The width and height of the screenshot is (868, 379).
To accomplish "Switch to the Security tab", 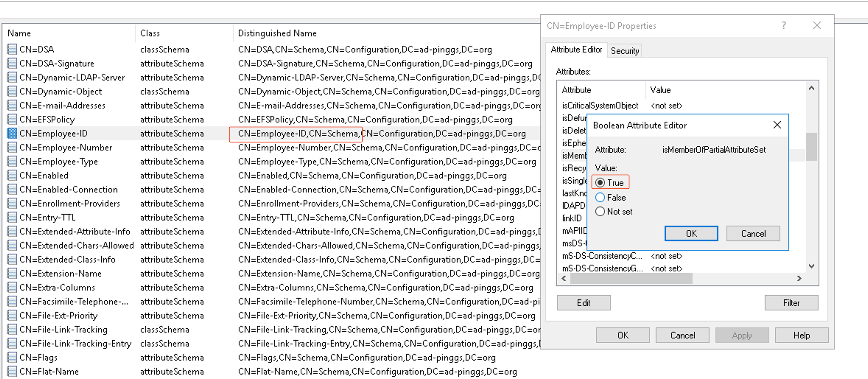I will (624, 51).
